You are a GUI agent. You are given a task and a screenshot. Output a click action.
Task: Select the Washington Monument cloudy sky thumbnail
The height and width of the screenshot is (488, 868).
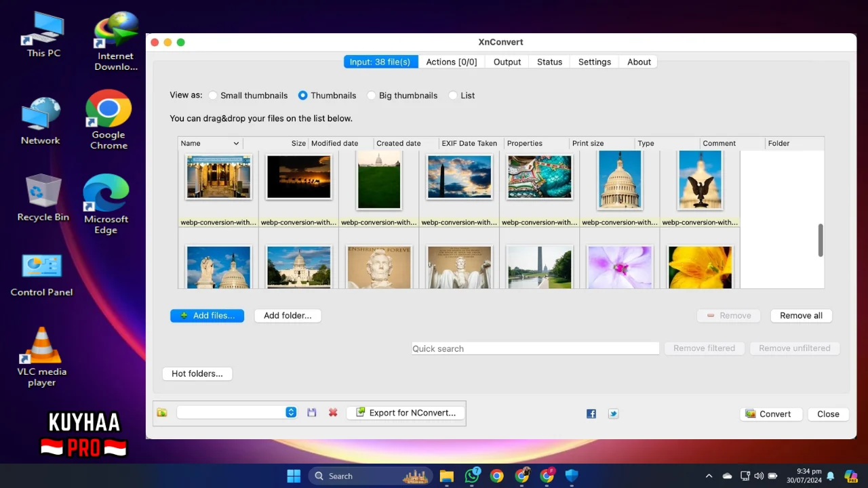459,176
